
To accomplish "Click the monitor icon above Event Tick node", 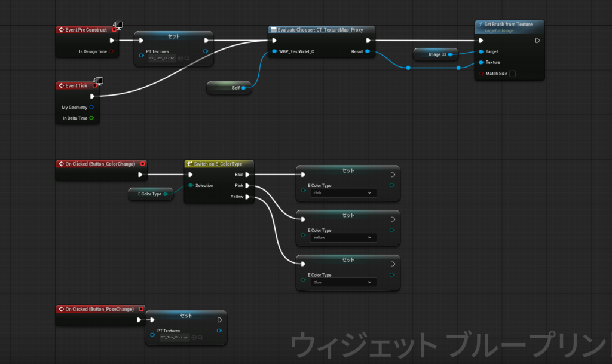I will 99,81.
